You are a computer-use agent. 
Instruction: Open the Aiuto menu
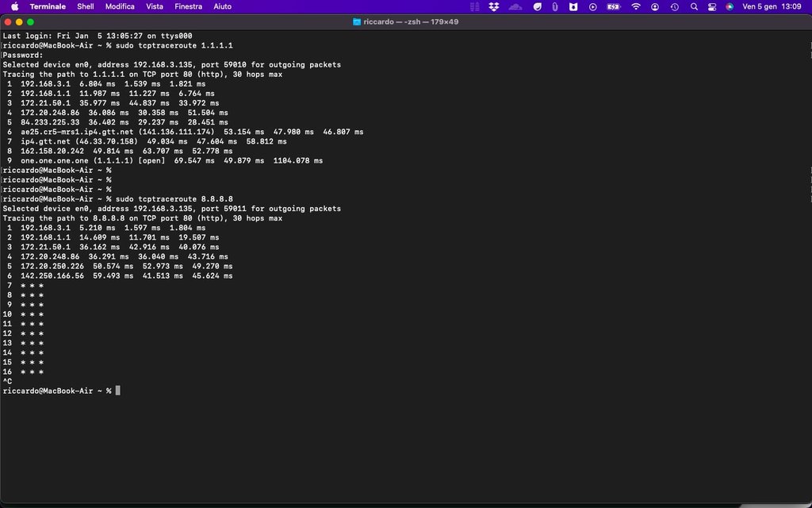click(222, 6)
